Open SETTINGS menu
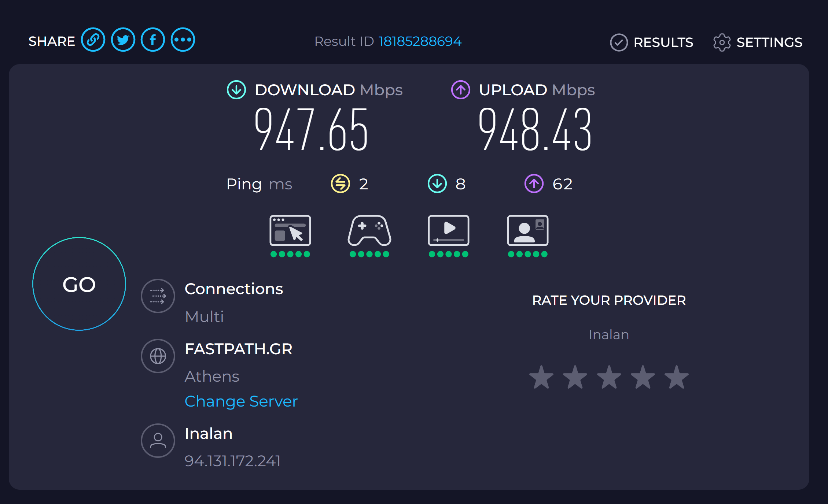The height and width of the screenshot is (504, 828). click(758, 42)
